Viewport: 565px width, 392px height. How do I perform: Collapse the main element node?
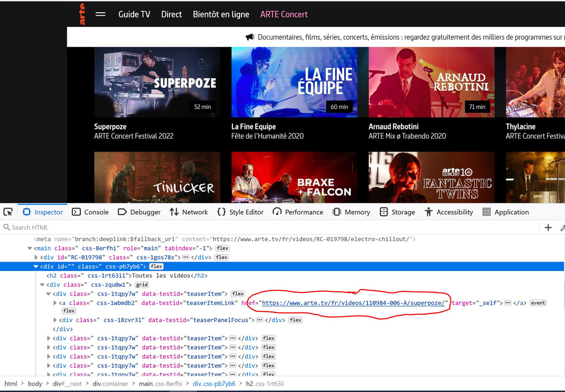pos(29,248)
